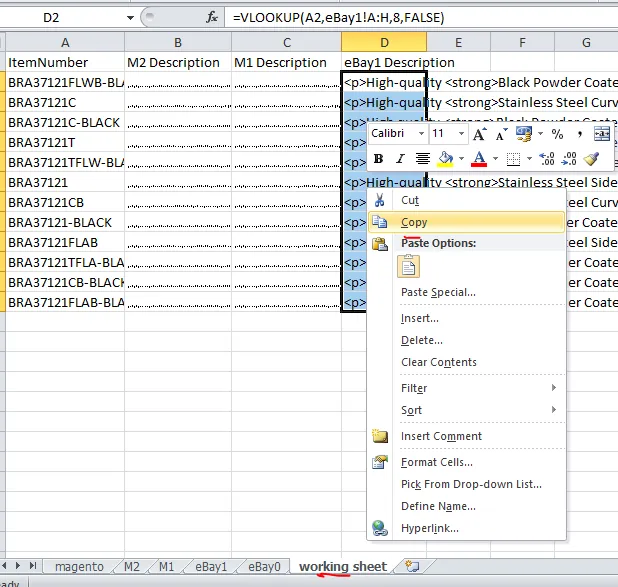Switch to the magento sheet tab

coord(79,567)
